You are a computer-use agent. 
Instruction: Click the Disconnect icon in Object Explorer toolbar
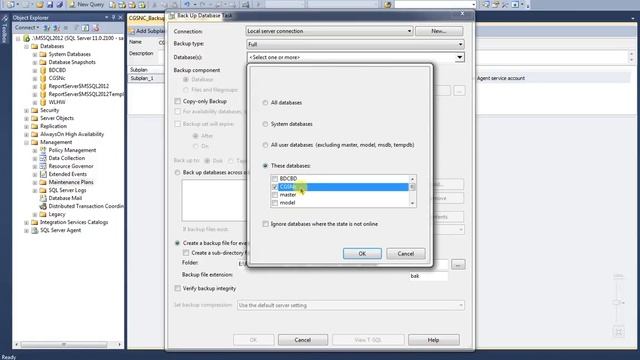point(56,28)
